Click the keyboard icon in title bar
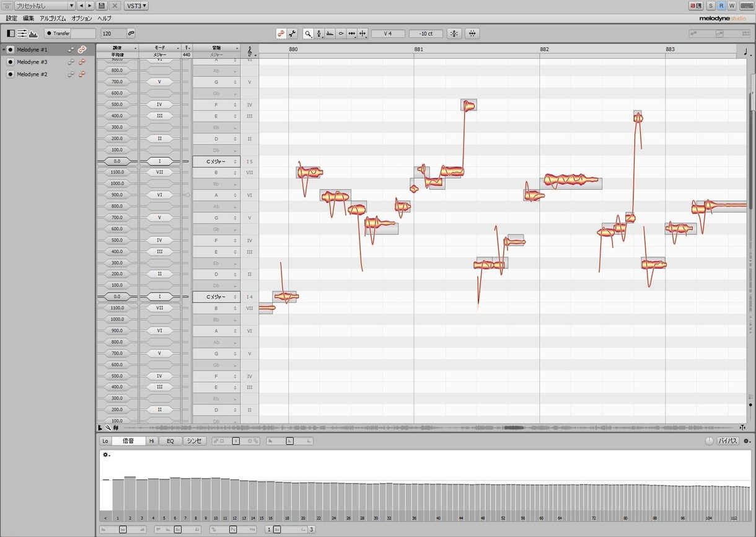756x537 pixels. 745,6
